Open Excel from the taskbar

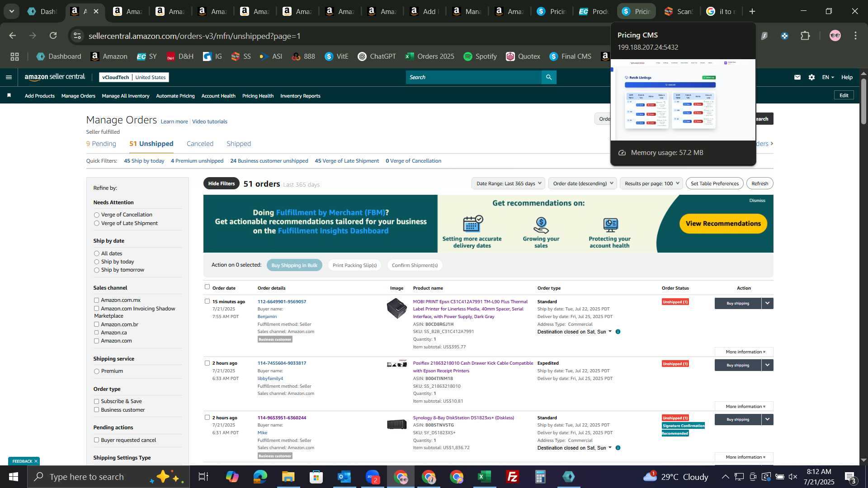coord(484,477)
